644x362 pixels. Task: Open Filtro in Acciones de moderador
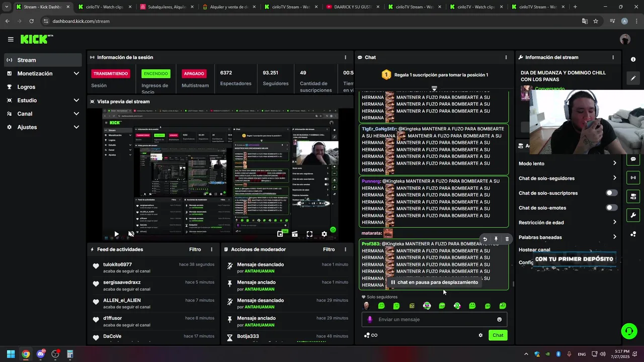click(x=329, y=249)
